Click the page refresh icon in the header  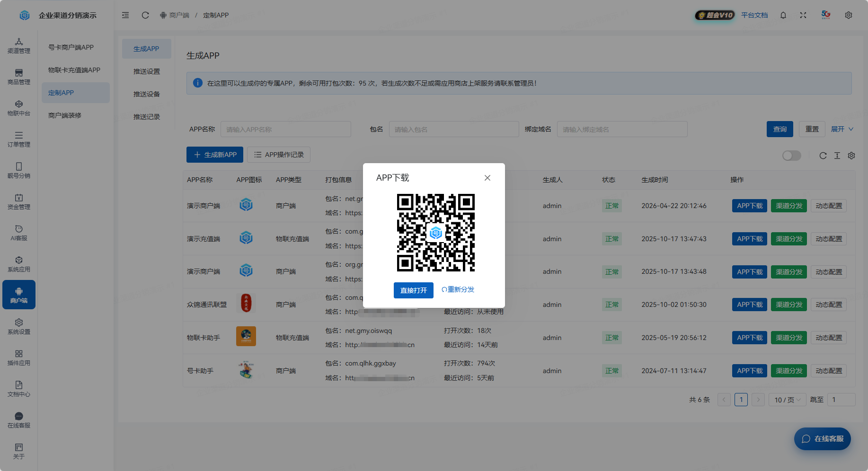coord(145,15)
